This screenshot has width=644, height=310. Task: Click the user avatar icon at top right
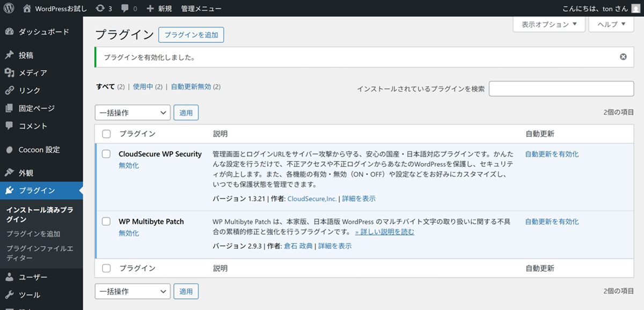click(x=635, y=9)
